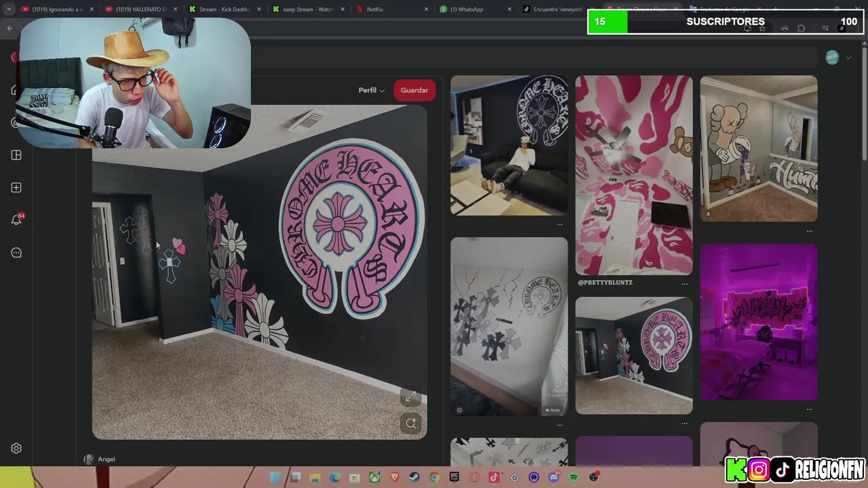Open Perfil board dropdown

point(371,90)
